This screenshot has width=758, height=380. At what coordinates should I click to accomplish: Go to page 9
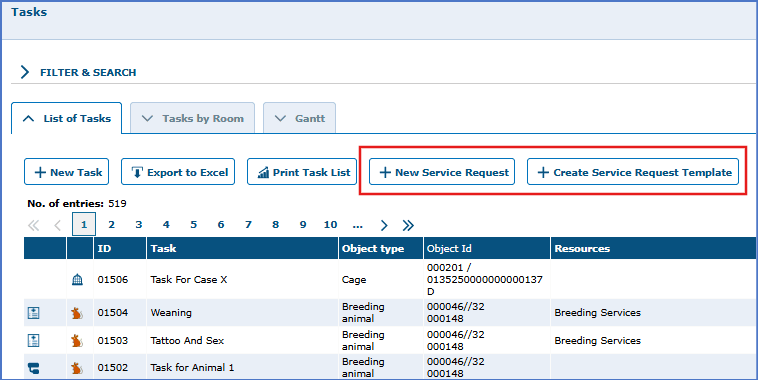click(x=303, y=225)
